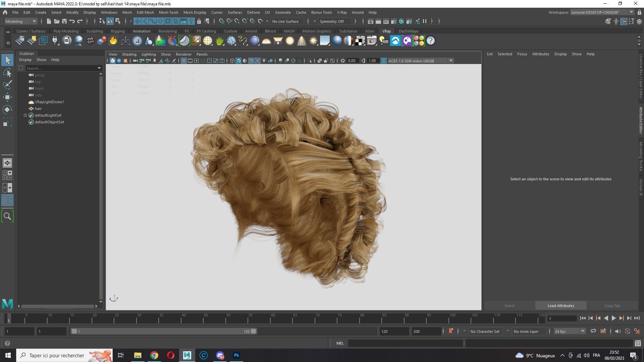Image resolution: width=644 pixels, height=362 pixels.
Task: Click the Open Scene folder icon
Action: pos(57,21)
